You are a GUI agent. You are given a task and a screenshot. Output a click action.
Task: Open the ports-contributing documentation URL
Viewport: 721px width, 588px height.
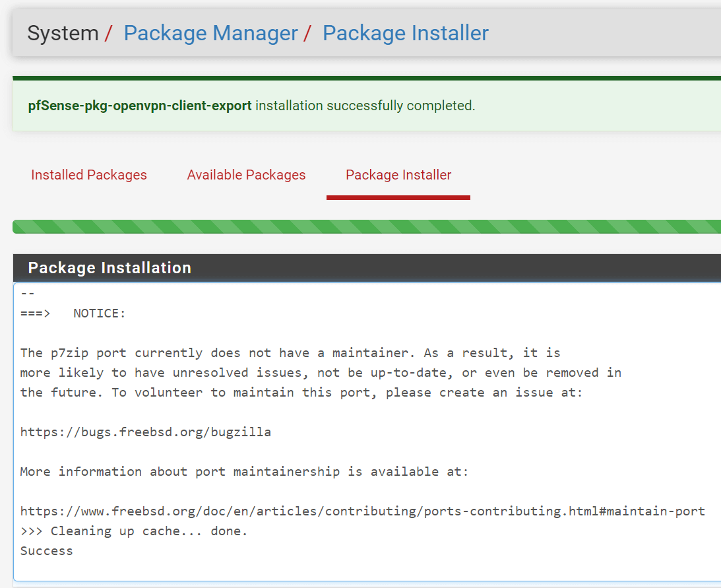coord(362,511)
